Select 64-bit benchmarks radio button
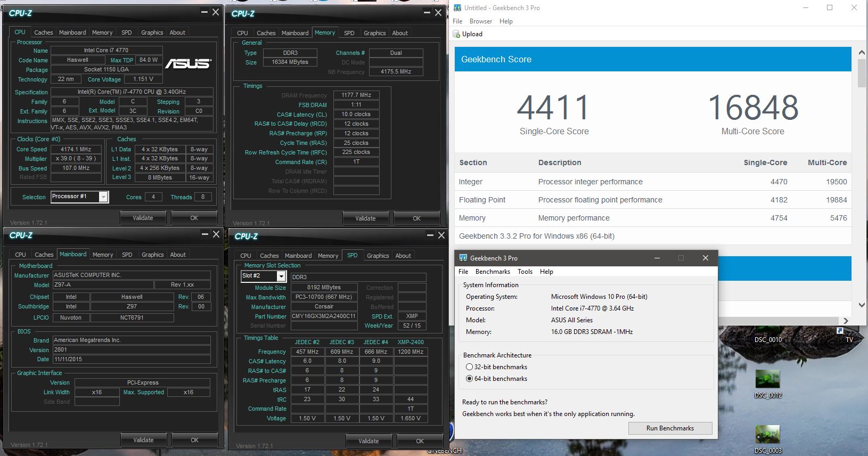Viewport: 868px width, 456px height. (469, 379)
